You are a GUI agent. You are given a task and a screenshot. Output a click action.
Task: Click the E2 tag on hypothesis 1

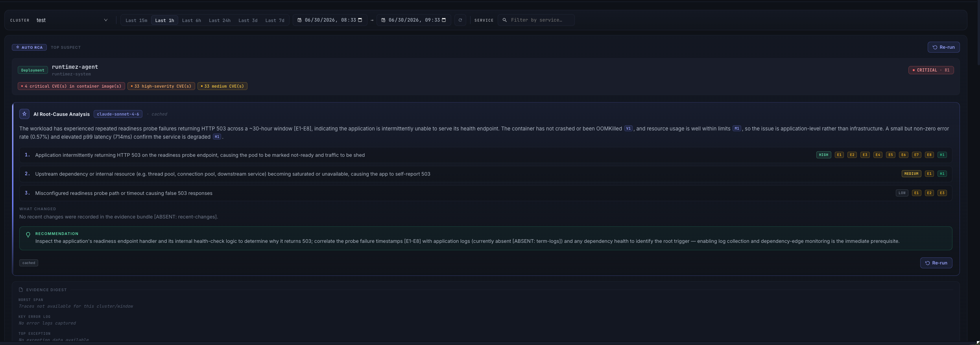pyautogui.click(x=852, y=155)
